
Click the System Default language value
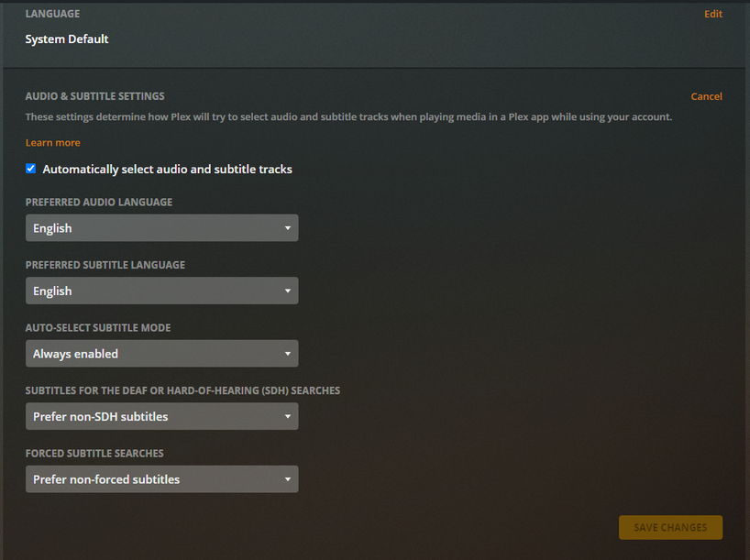(x=67, y=39)
